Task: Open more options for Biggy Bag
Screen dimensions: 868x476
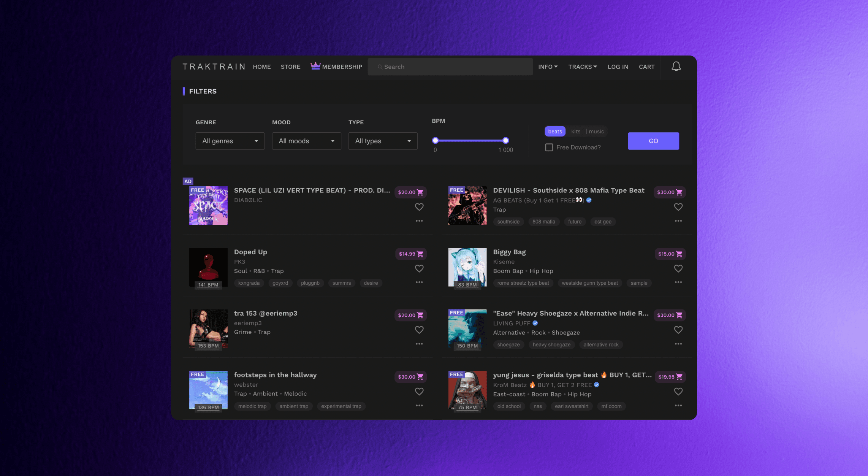Action: click(678, 282)
